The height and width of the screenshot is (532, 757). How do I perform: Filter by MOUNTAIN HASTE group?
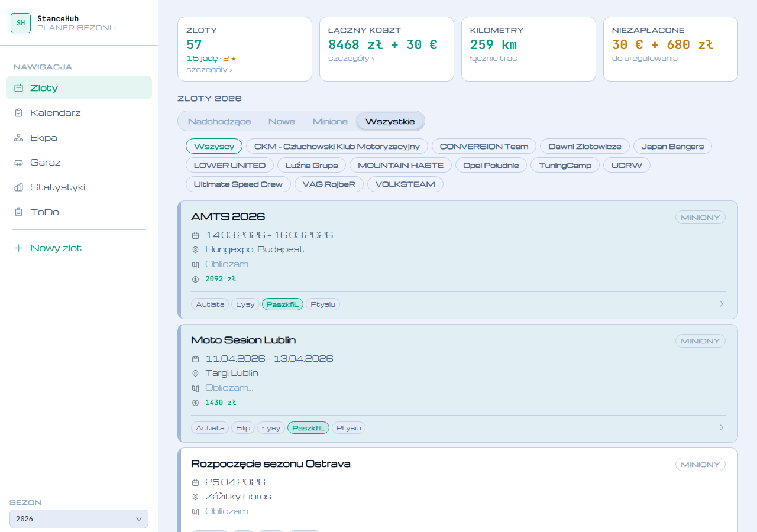coord(401,165)
